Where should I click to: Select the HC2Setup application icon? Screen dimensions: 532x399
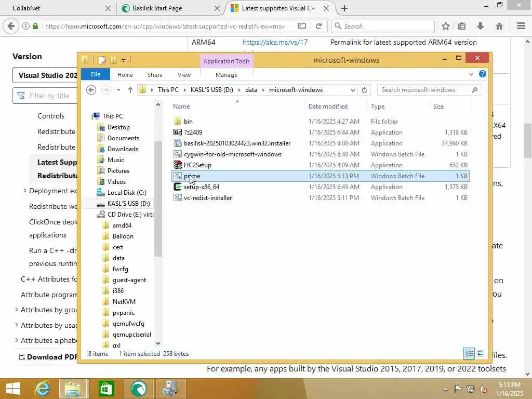[178, 165]
